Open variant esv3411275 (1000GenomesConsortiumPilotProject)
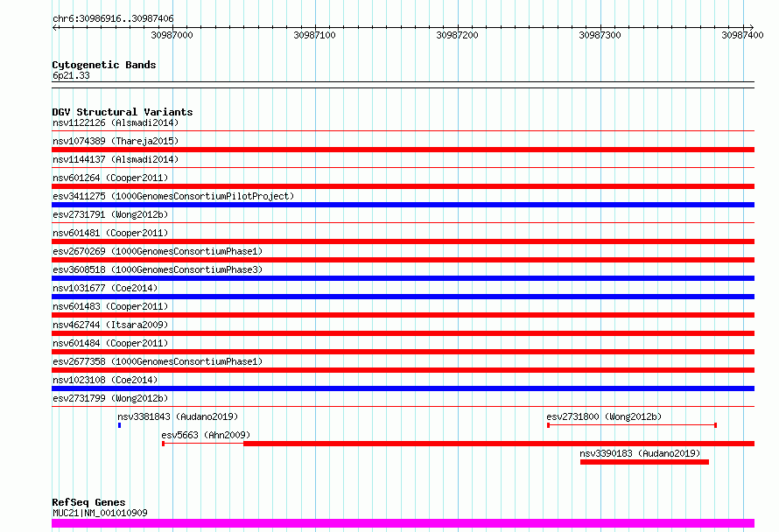The width and height of the screenshot is (779, 532). click(x=173, y=196)
